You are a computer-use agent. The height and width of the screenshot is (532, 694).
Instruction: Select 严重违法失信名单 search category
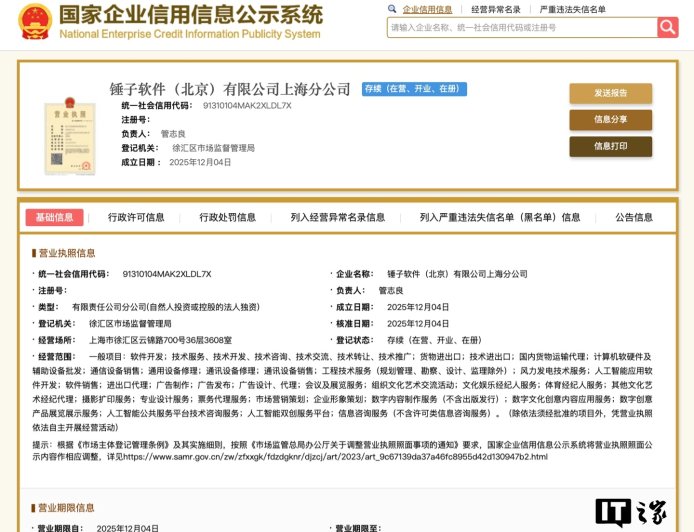(x=572, y=9)
